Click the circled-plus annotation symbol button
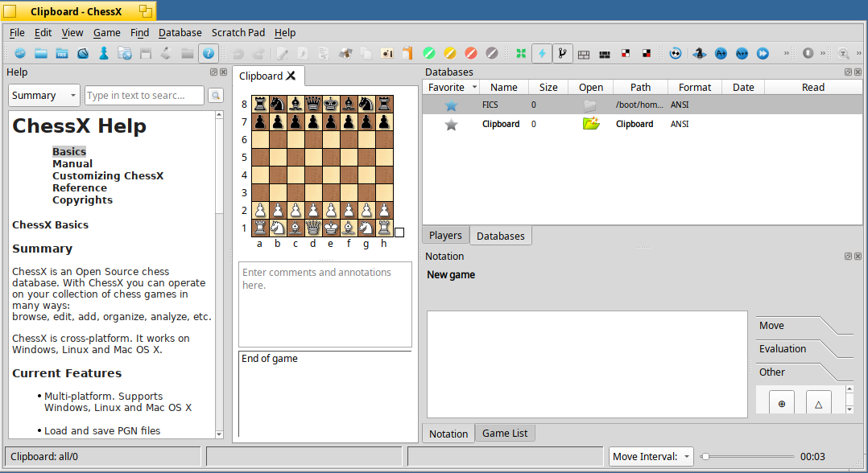 click(782, 402)
